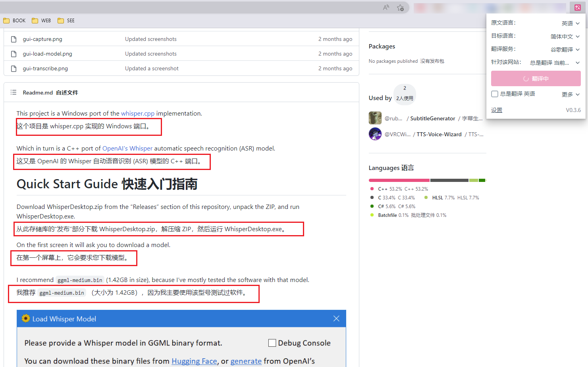Click the translation extension icon in the toolbar
This screenshot has height=367, width=588.
(577, 7)
